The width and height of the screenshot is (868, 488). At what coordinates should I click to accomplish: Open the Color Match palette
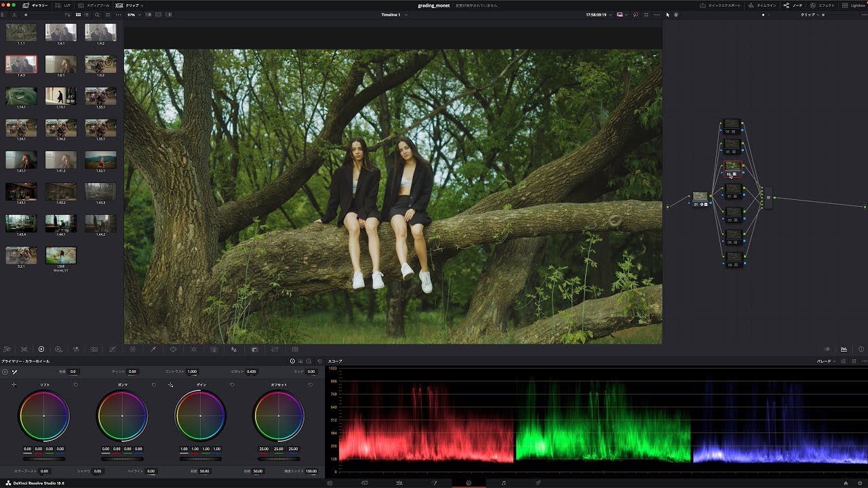24,349
